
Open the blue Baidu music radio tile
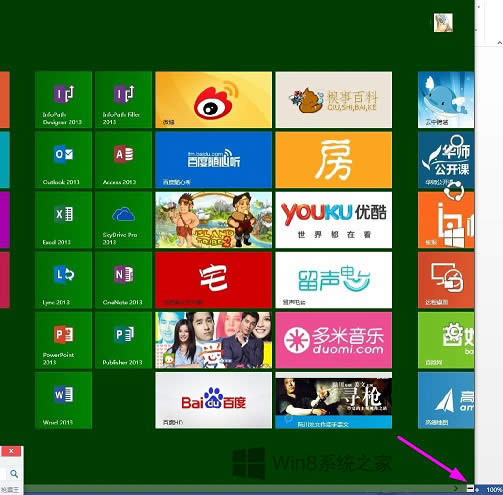click(214, 160)
